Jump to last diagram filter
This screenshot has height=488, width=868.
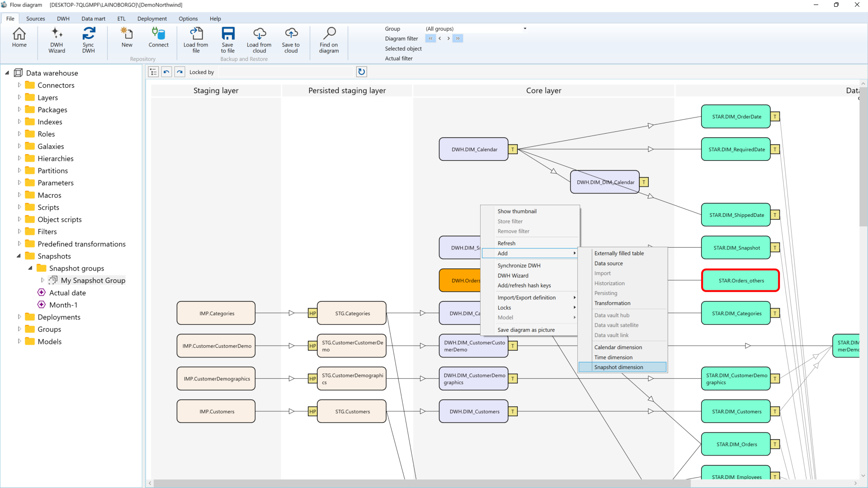click(x=458, y=38)
